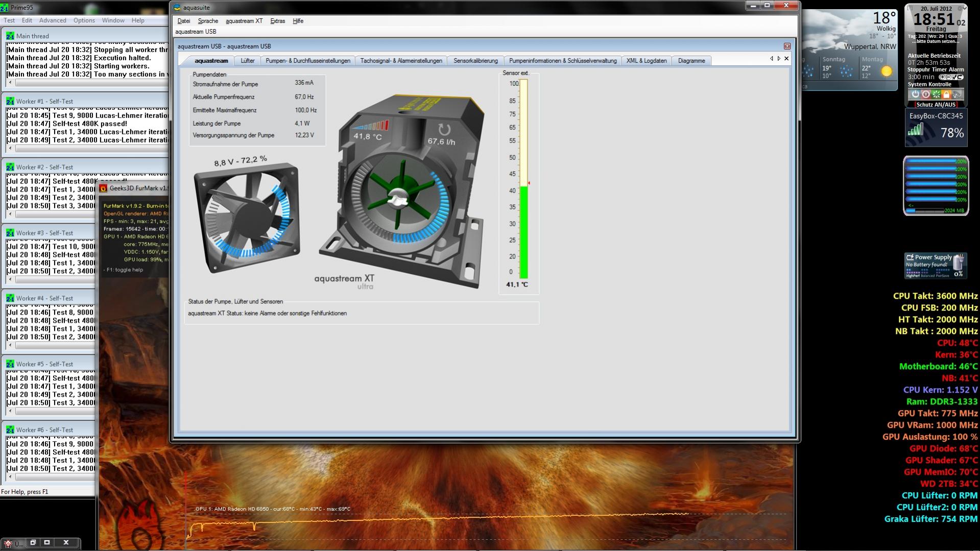Click the Power Supply battery gadget
Image resolution: width=980 pixels, height=551 pixels.
pyautogui.click(x=936, y=266)
